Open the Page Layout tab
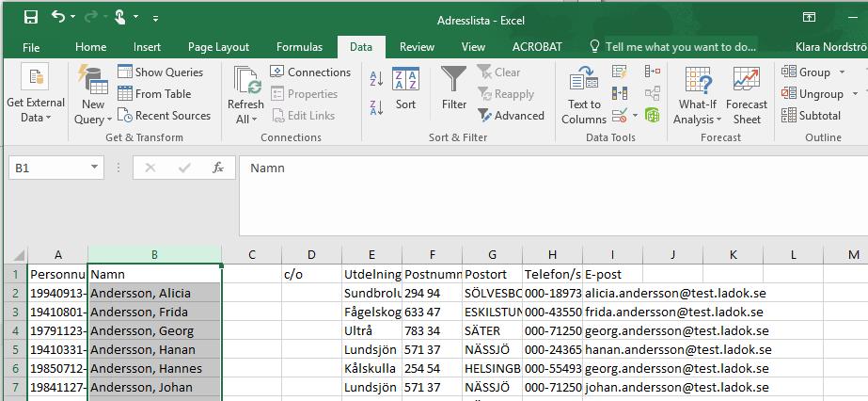Viewport: 868px width, 401px height. click(x=218, y=47)
